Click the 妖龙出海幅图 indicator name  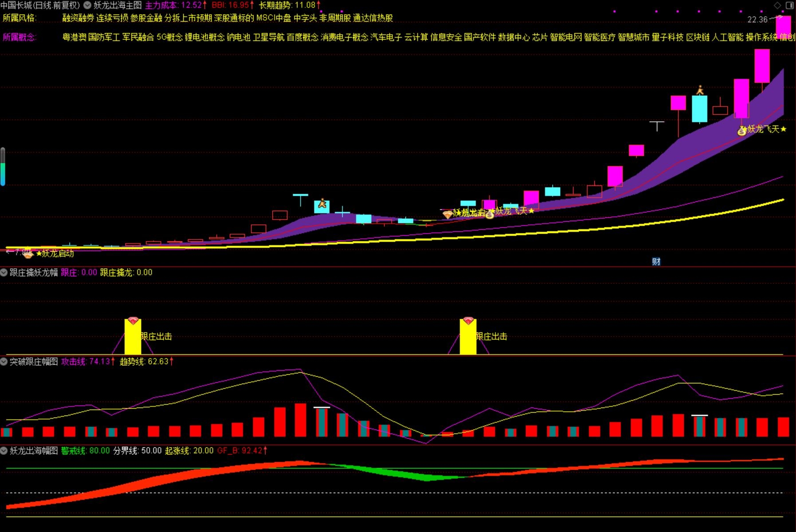(x=34, y=451)
